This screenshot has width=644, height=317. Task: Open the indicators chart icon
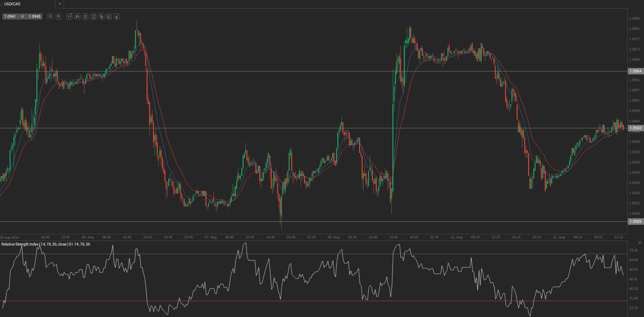94,17
